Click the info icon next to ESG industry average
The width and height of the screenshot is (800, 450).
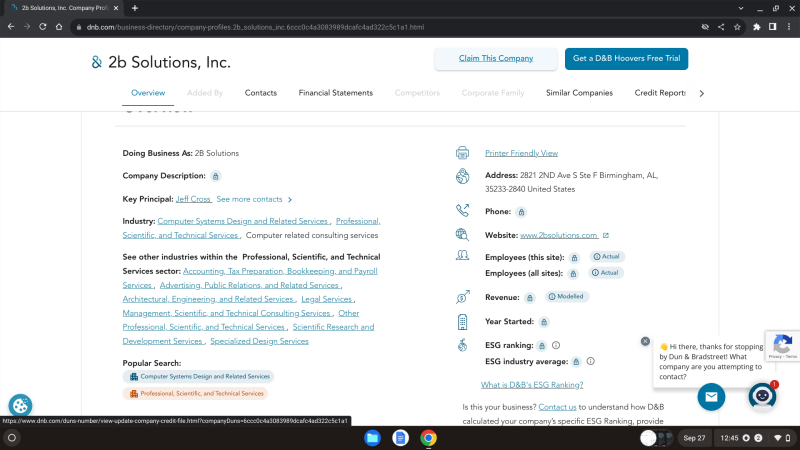pyautogui.click(x=590, y=361)
